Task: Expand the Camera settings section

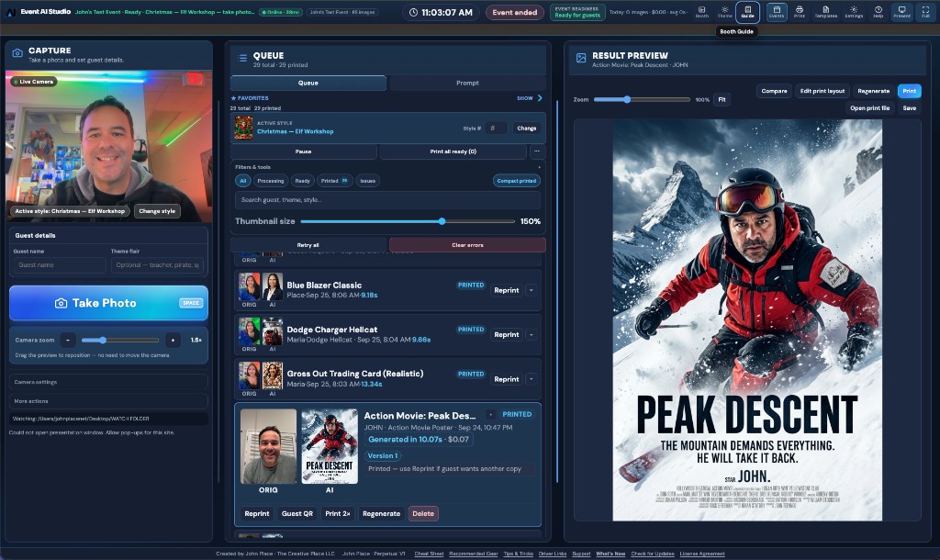Action: [108, 382]
